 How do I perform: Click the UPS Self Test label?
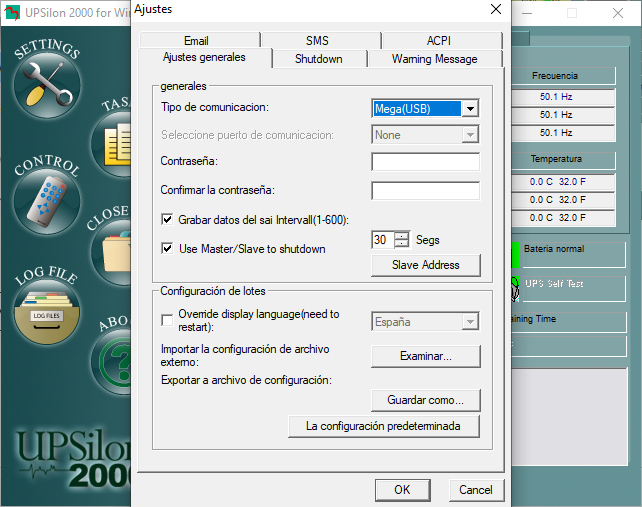click(x=554, y=283)
